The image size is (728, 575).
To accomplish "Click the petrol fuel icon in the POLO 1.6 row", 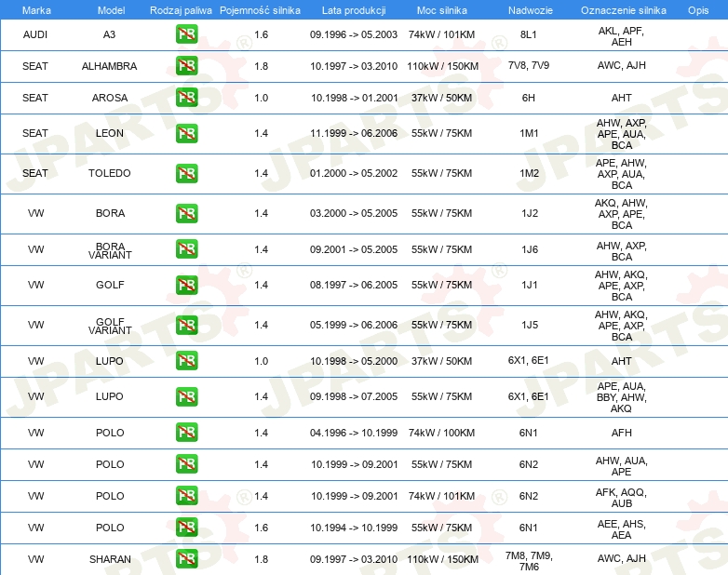I will coord(186,528).
